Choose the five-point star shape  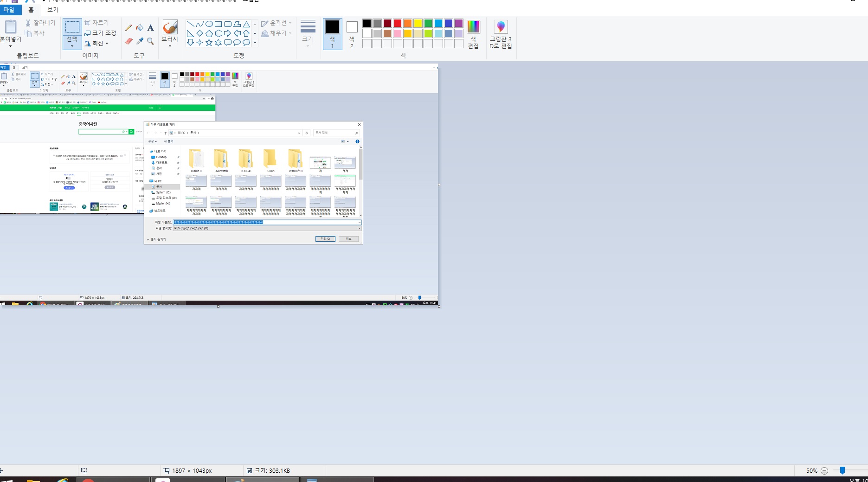pos(209,43)
